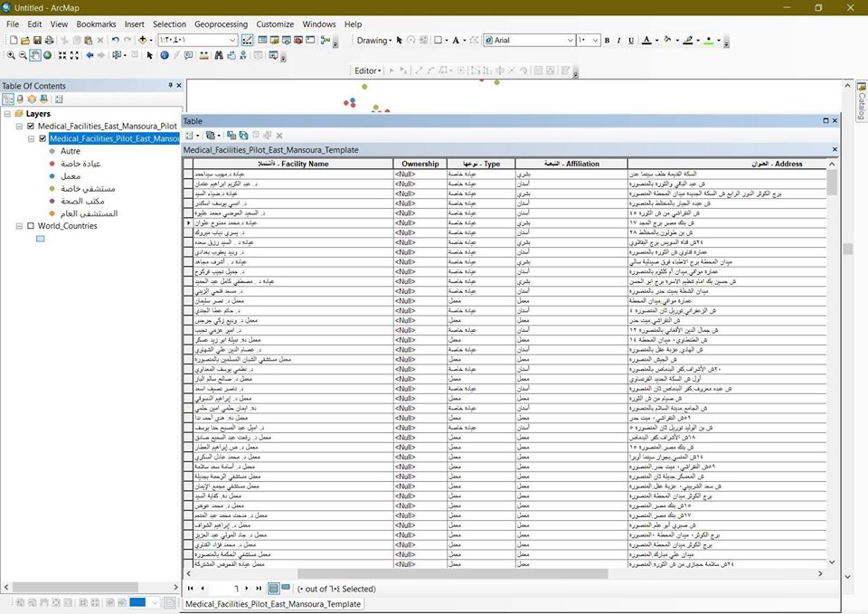Image resolution: width=868 pixels, height=614 pixels.
Task: Select the Go To XY tool
Action: (x=243, y=55)
